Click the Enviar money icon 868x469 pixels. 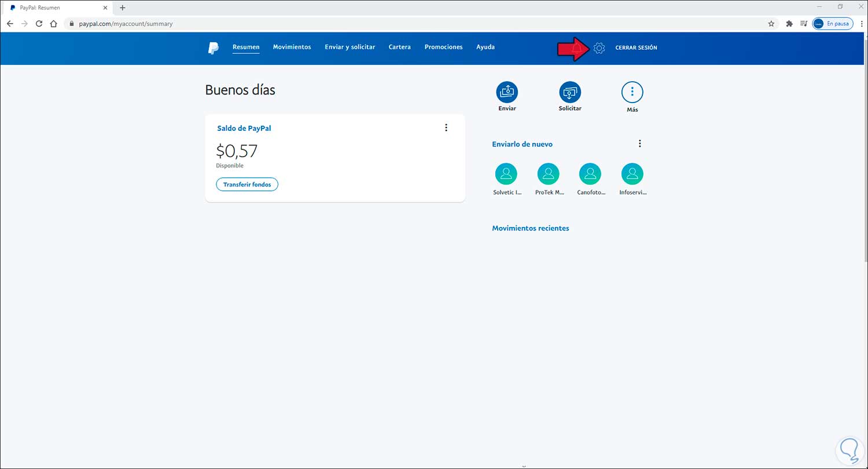pyautogui.click(x=507, y=92)
